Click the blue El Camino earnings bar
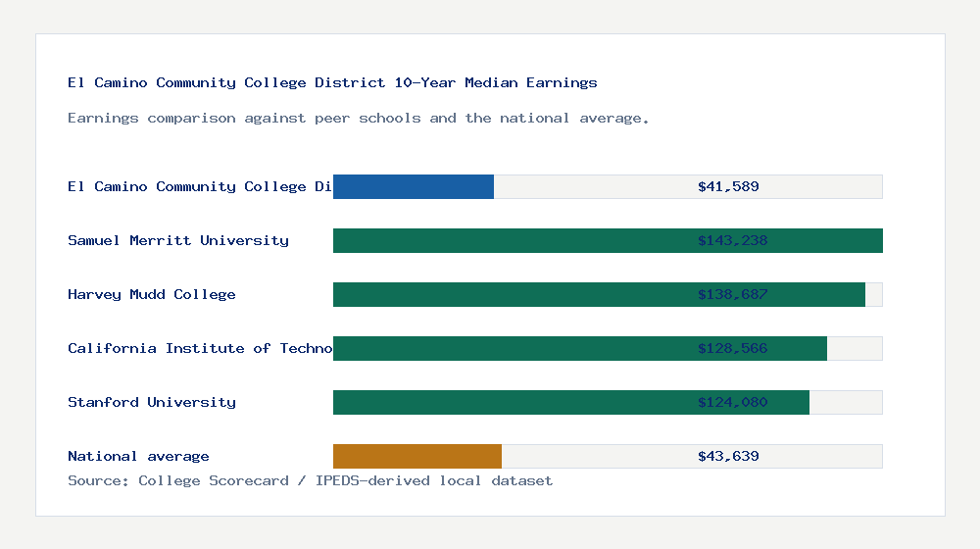The image size is (980, 549). pos(414,187)
